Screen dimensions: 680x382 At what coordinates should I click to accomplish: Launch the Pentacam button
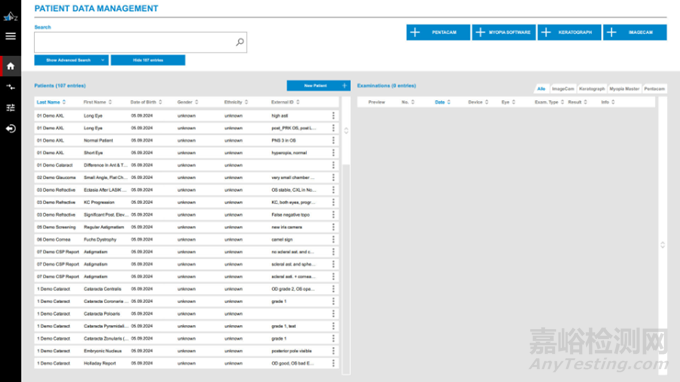tap(438, 32)
